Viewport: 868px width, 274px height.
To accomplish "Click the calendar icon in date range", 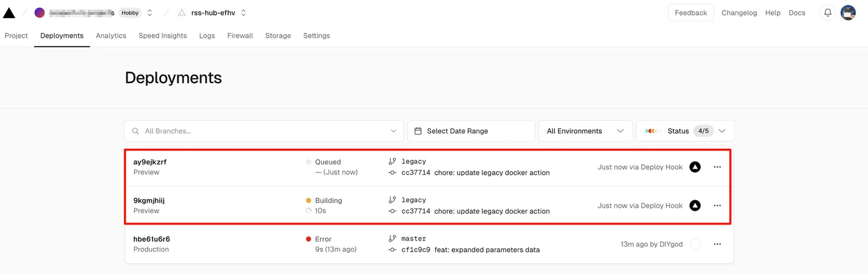I will tap(418, 131).
